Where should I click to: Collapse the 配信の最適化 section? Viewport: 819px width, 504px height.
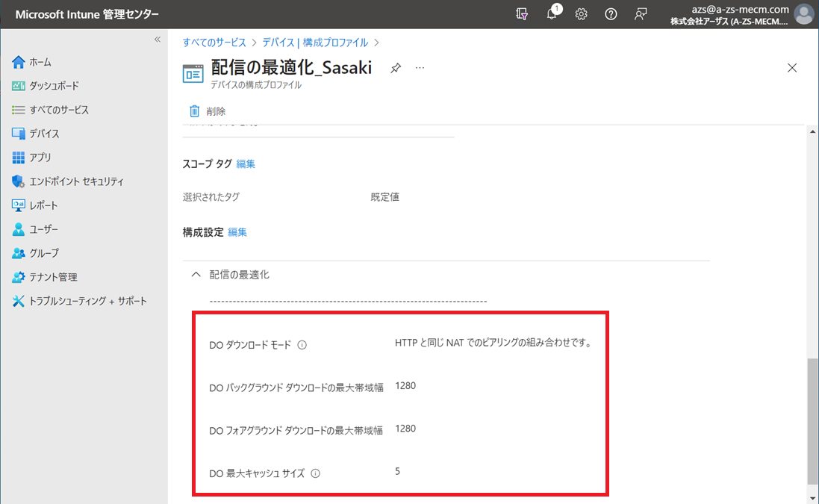coord(196,275)
